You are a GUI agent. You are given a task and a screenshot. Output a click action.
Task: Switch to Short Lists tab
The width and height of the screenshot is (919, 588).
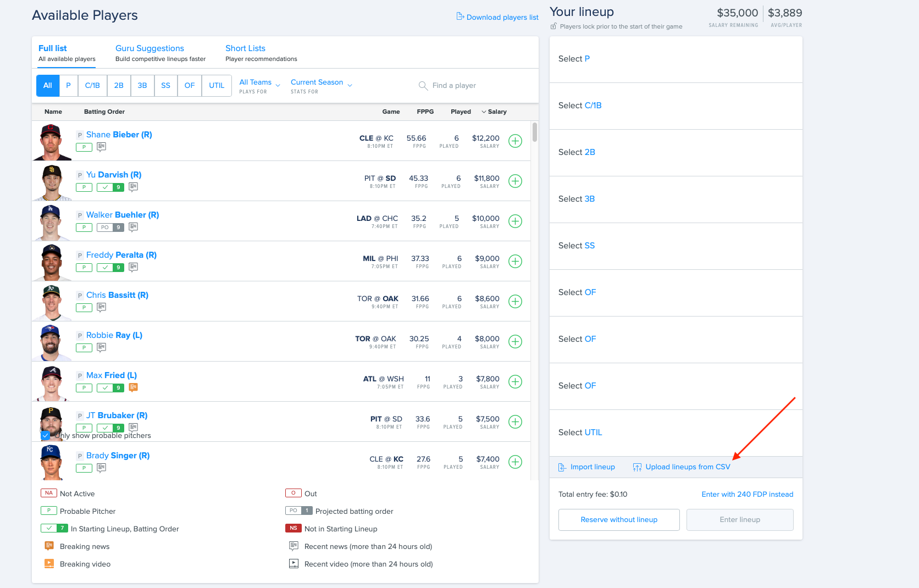(x=261, y=53)
